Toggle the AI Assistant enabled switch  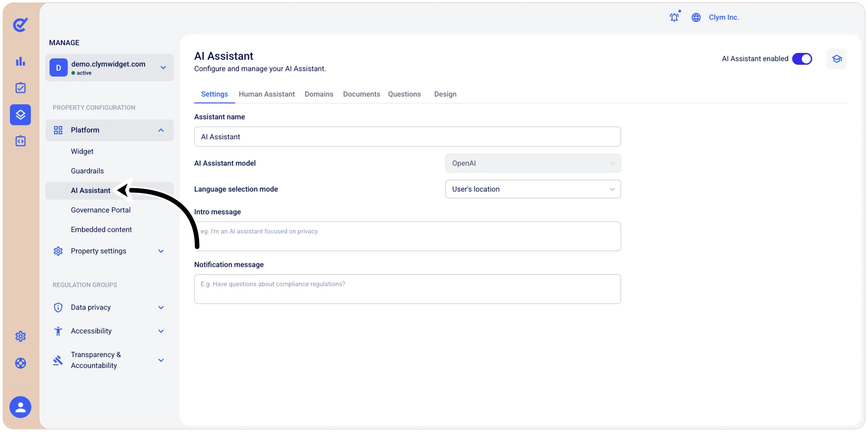(802, 59)
